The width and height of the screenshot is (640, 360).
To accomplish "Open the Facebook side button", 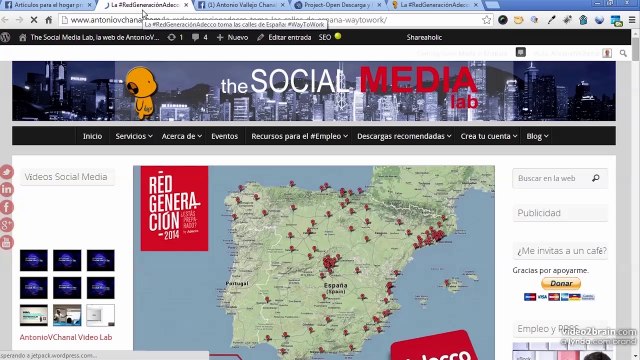I will point(7,207).
